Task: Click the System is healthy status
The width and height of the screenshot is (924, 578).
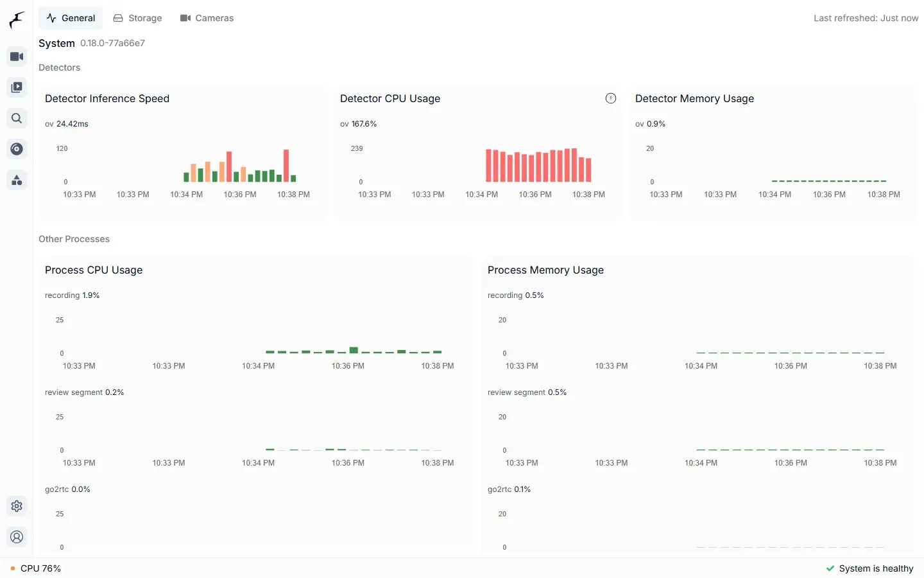Action: click(x=869, y=568)
